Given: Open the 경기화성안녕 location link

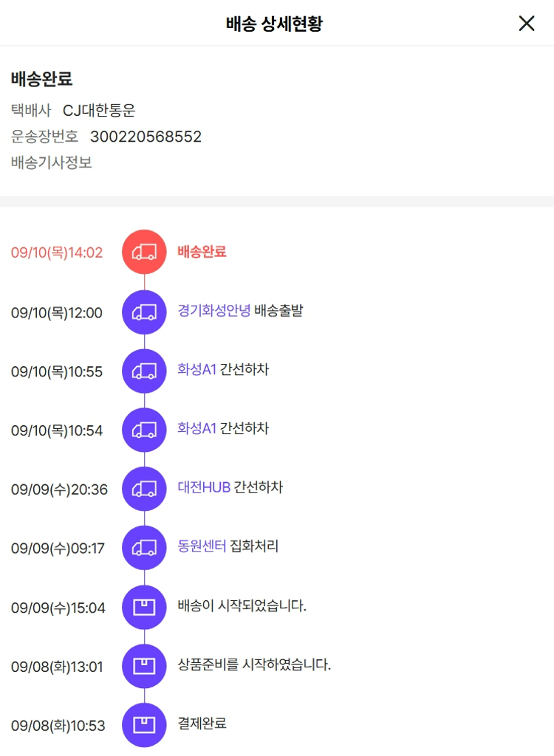Looking at the screenshot, I should [213, 310].
